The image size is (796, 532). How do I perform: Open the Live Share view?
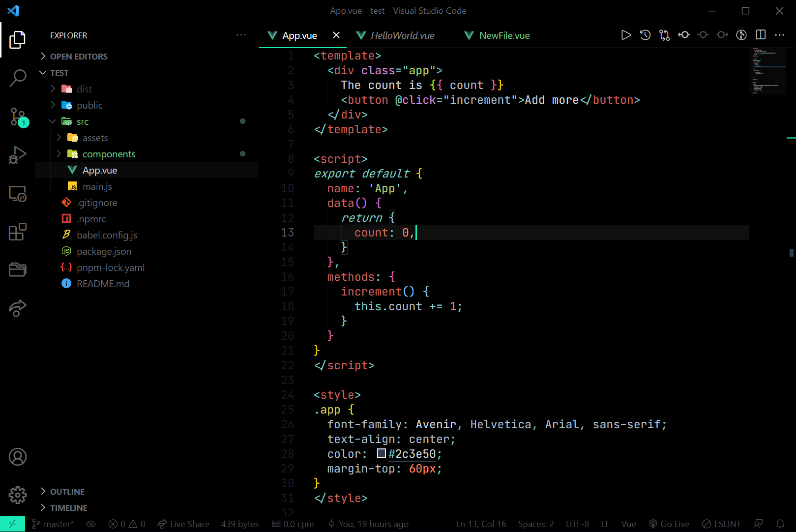click(x=18, y=308)
